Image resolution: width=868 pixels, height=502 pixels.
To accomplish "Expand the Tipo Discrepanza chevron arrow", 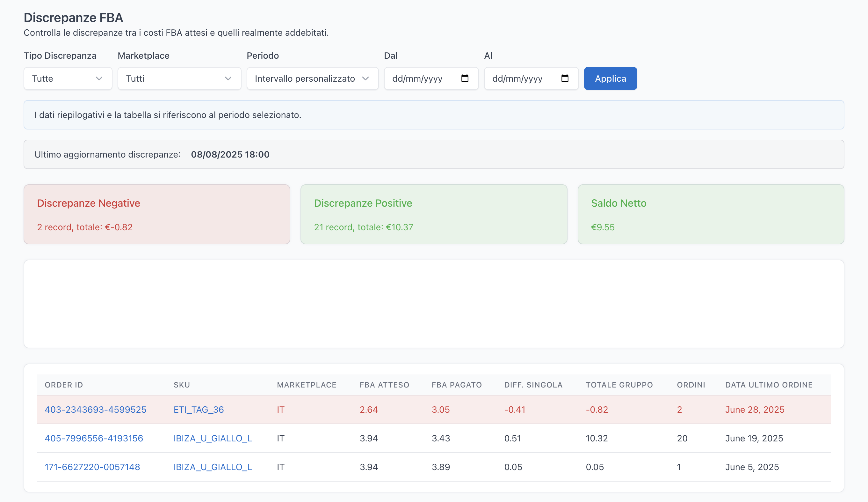I will pos(99,78).
